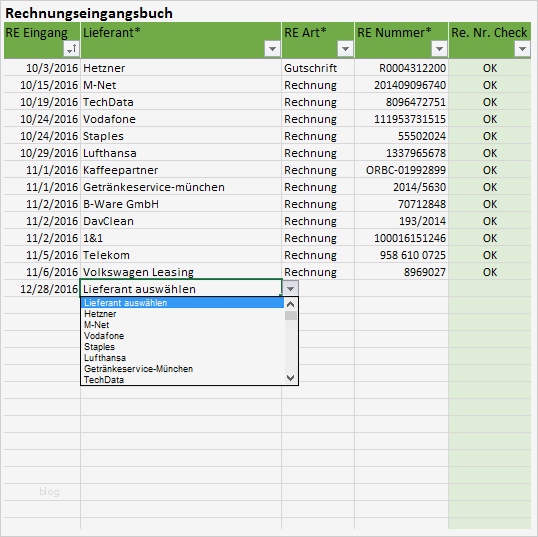Viewport: 538px width, 537px height.
Task: Select invoice number 201409096740
Action: coord(401,85)
